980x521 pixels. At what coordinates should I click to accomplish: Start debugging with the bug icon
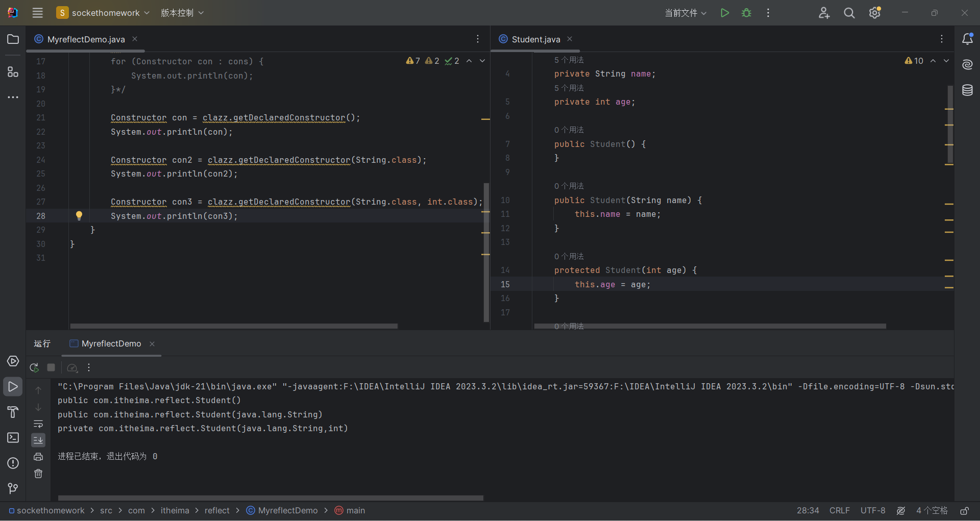(x=746, y=13)
